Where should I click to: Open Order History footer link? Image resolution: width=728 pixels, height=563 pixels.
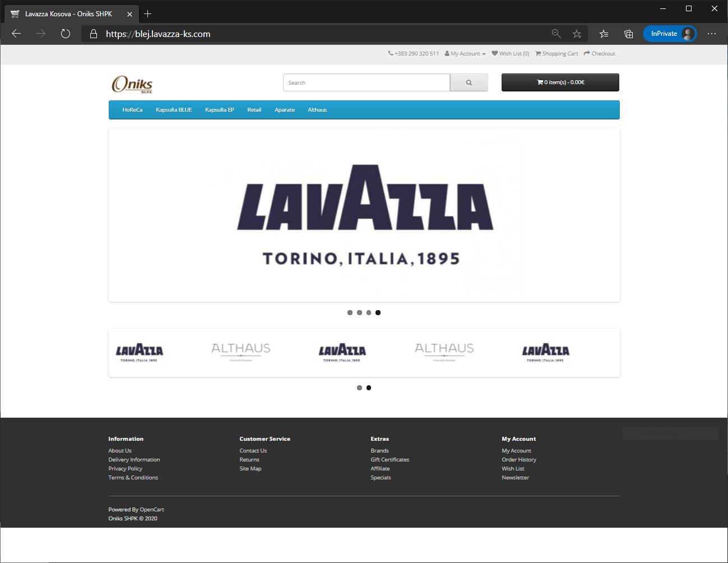[519, 460]
